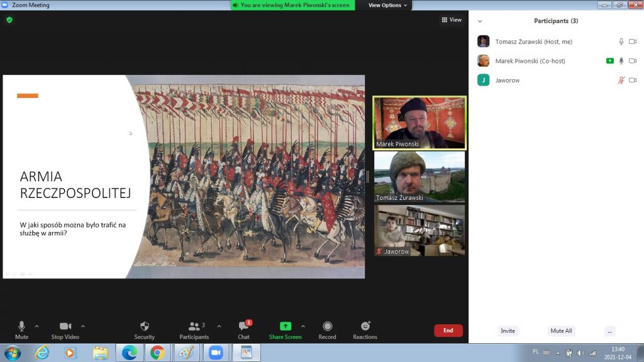Open the Chat panel
The width and height of the screenshot is (644, 362).
pyautogui.click(x=243, y=329)
